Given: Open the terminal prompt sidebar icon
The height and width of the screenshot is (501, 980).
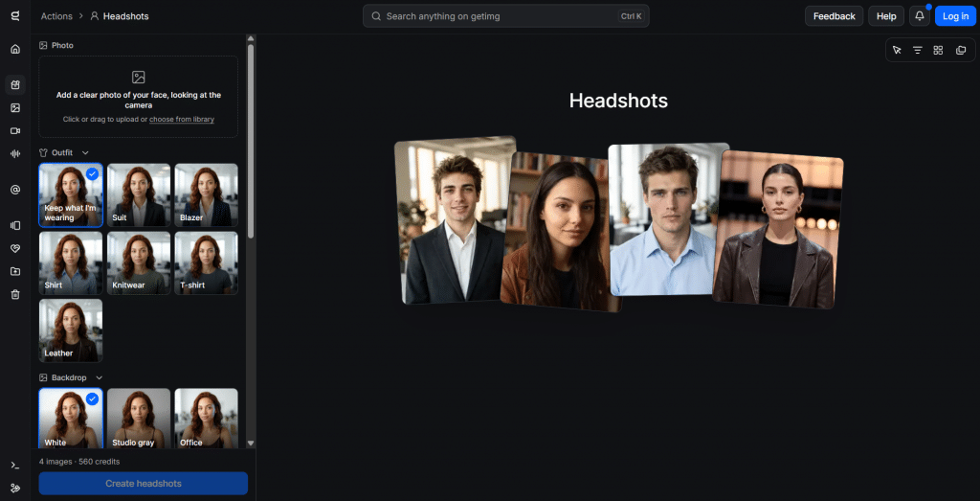Looking at the screenshot, I should click(x=15, y=466).
